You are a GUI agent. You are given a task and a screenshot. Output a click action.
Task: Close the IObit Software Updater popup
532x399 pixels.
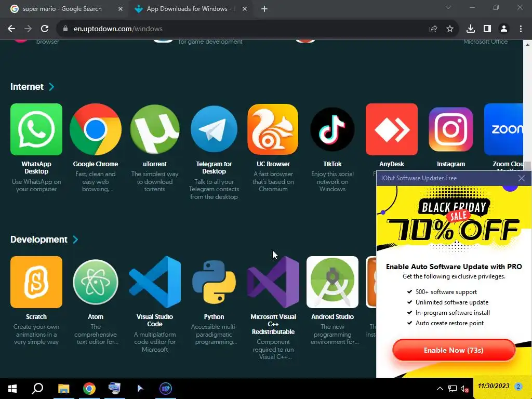pos(522,178)
